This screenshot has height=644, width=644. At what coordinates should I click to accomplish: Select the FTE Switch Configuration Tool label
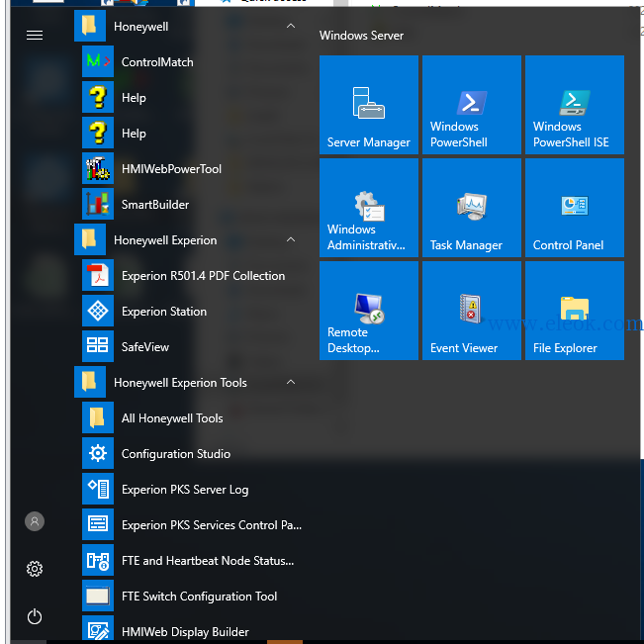(199, 597)
